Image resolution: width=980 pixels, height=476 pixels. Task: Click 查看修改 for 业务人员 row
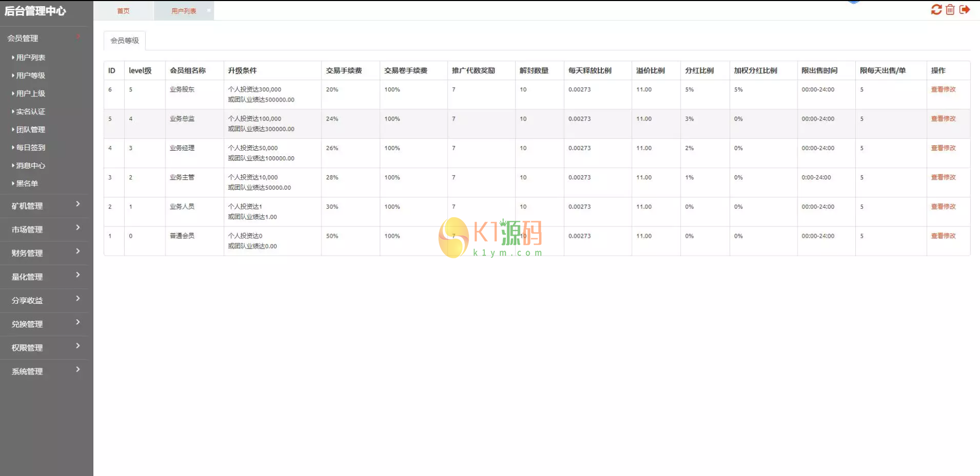point(943,207)
